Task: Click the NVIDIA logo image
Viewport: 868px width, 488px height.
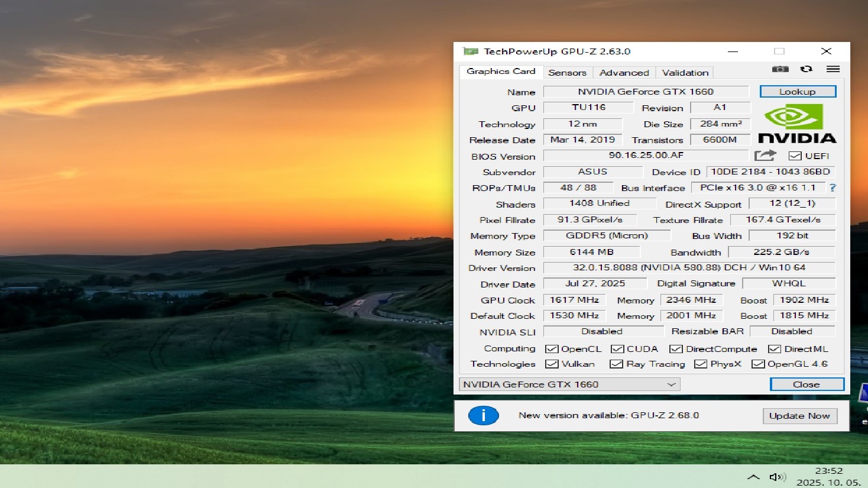Action: 797,124
